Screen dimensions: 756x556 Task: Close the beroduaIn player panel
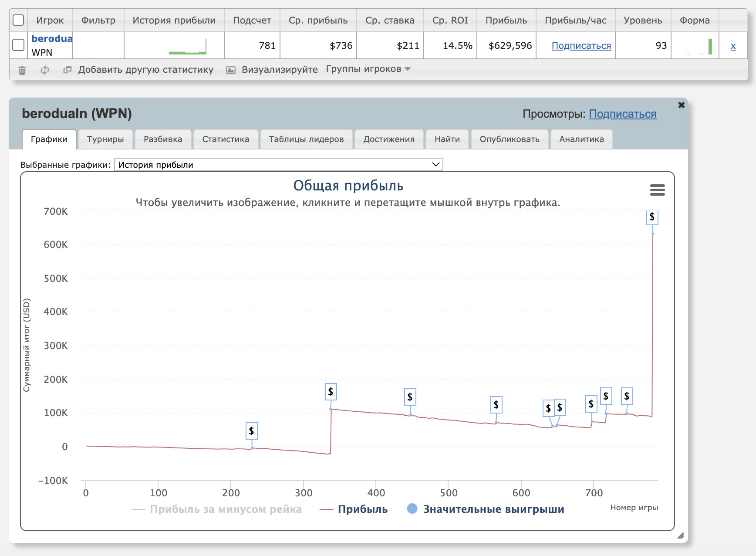681,105
